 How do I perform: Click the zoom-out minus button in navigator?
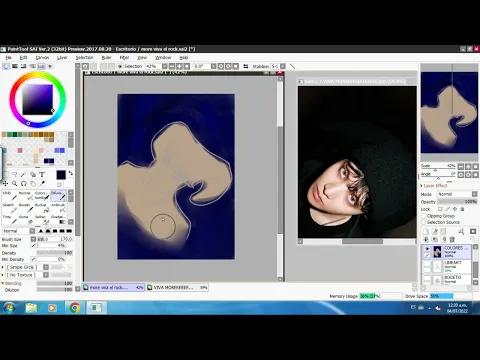(461, 166)
